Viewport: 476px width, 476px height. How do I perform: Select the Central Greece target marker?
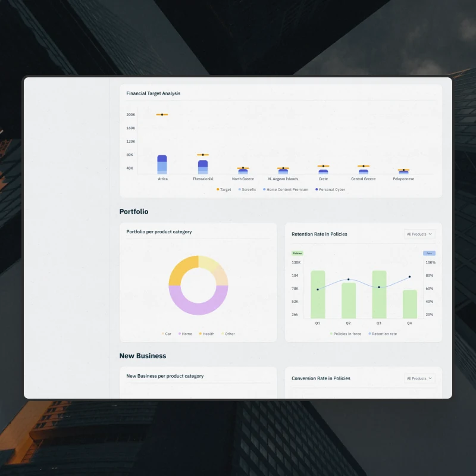pos(364,166)
